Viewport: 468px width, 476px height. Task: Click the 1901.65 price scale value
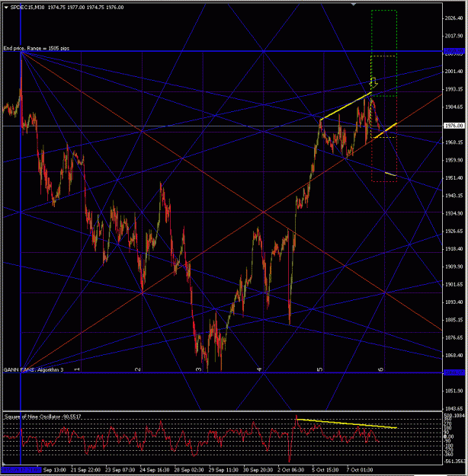[x=454, y=284]
